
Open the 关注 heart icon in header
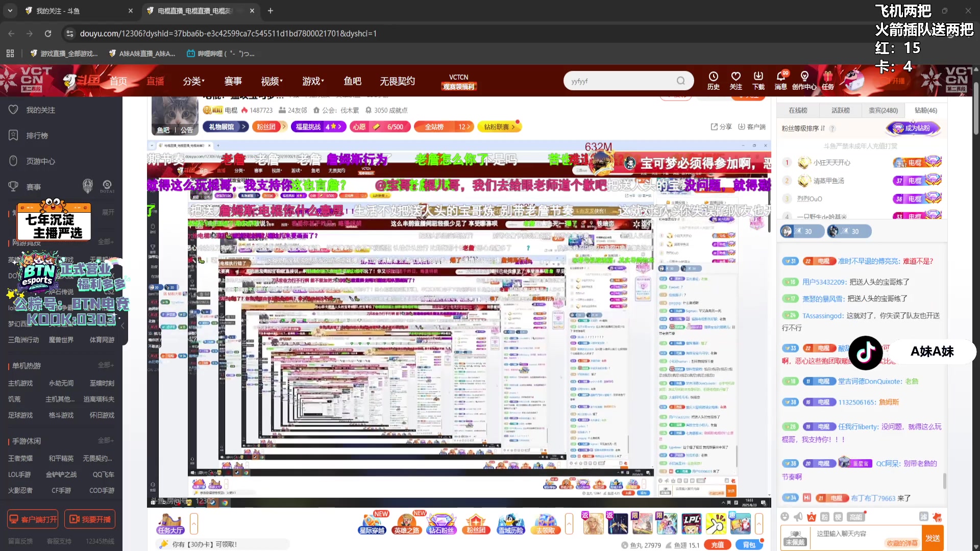[x=736, y=81]
